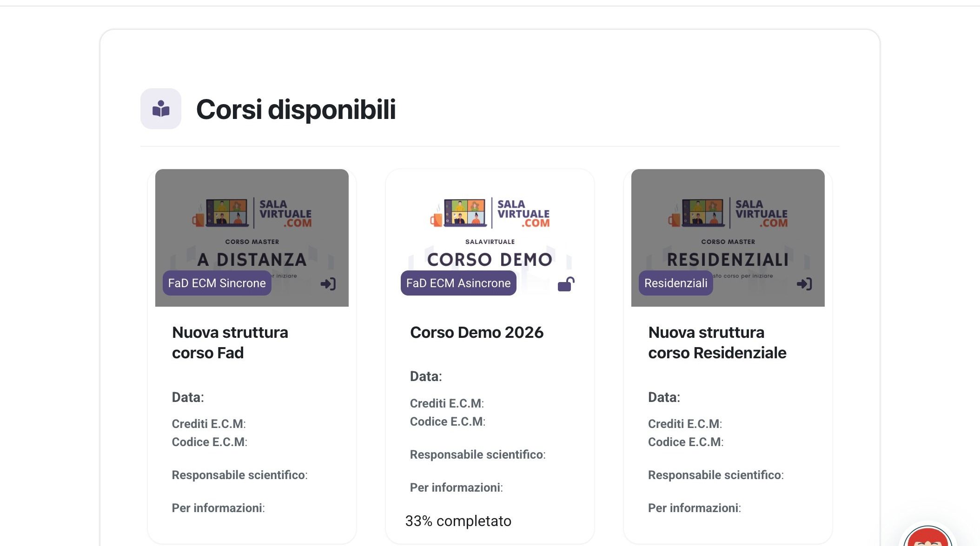The height and width of the screenshot is (546, 980).
Task: Open the Corso Demo 2026 title
Action: pyautogui.click(x=477, y=332)
